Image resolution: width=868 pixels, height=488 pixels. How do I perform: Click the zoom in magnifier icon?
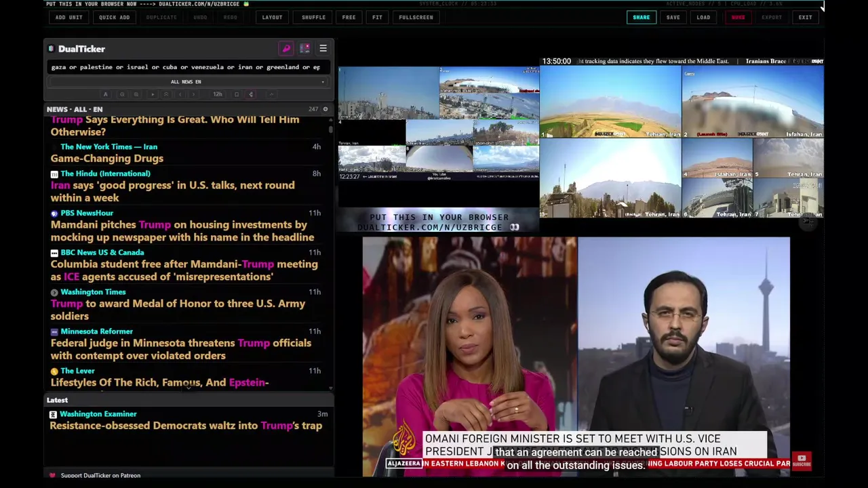click(136, 94)
